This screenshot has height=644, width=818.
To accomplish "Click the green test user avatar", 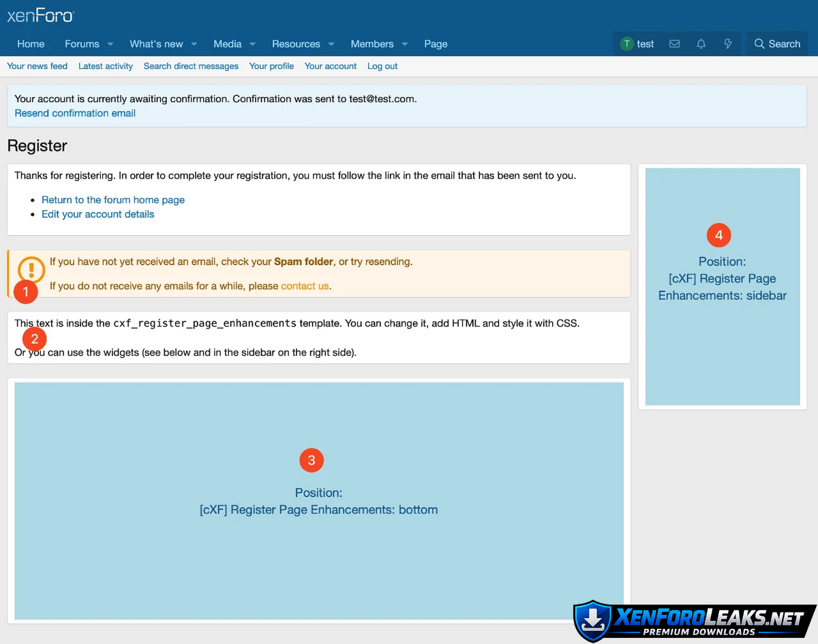I will (626, 44).
